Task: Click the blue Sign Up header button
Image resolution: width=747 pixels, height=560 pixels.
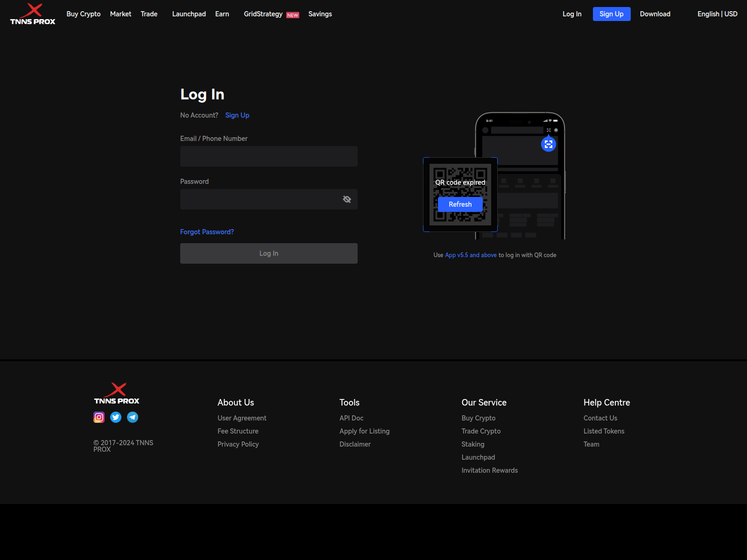Action: [612, 14]
